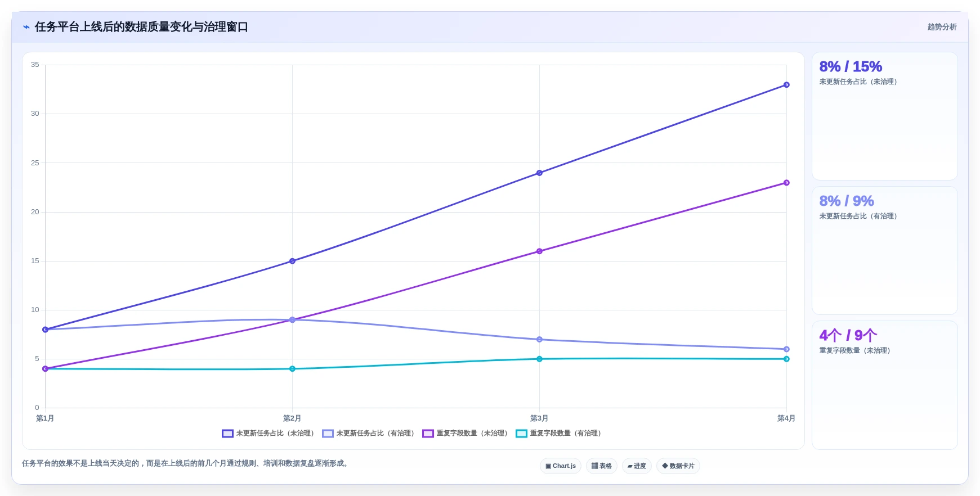Click the 第2月 teal point at 4
The height and width of the screenshot is (496, 980).
pos(292,369)
